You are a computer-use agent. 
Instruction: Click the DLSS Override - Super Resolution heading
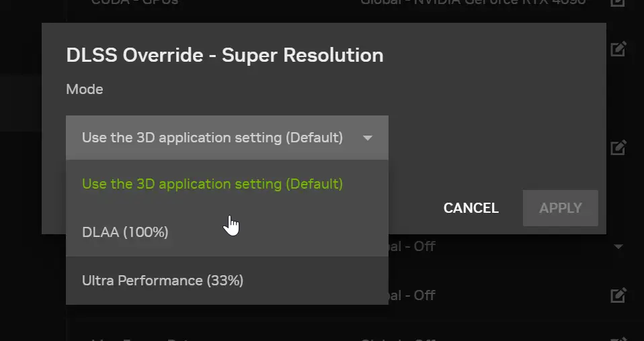225,55
